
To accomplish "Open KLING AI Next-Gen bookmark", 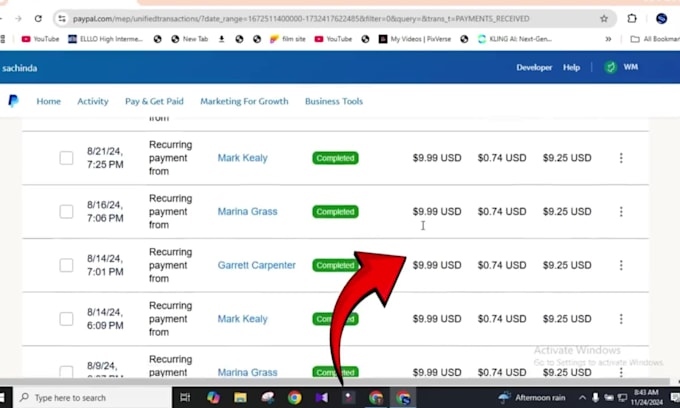I will tap(514, 39).
